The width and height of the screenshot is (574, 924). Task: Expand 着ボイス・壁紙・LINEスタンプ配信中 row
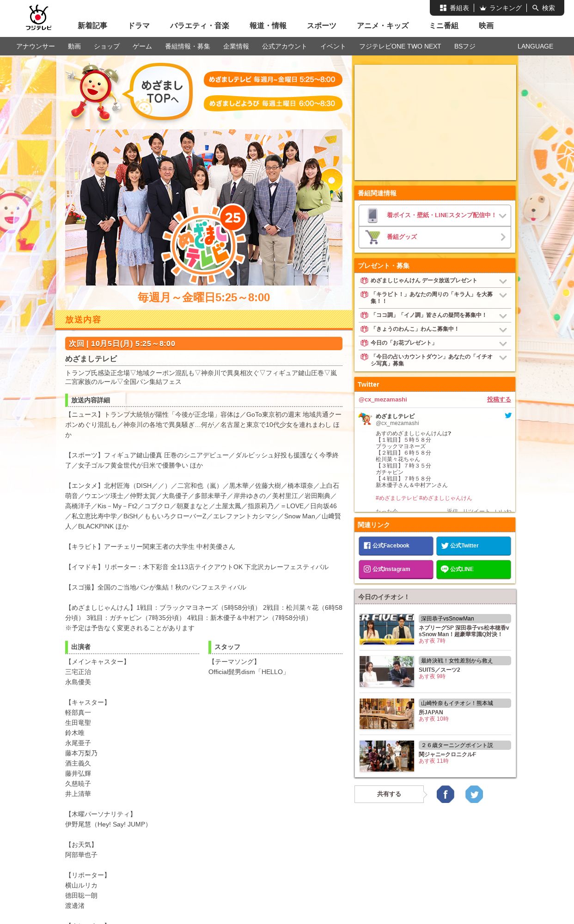(x=435, y=215)
